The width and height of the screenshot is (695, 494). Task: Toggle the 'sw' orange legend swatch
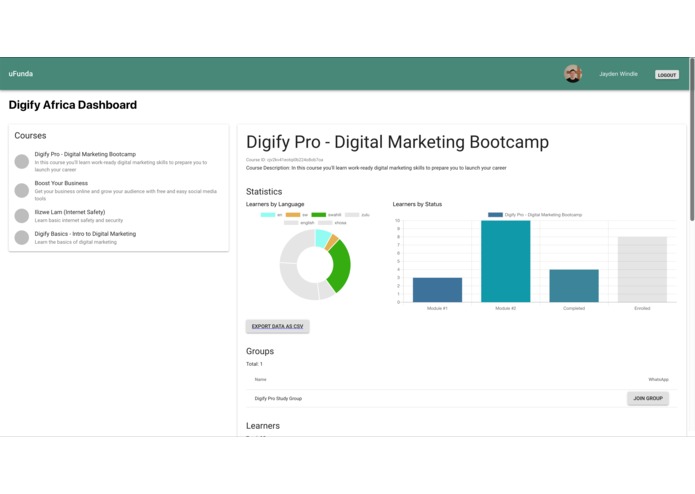293,215
